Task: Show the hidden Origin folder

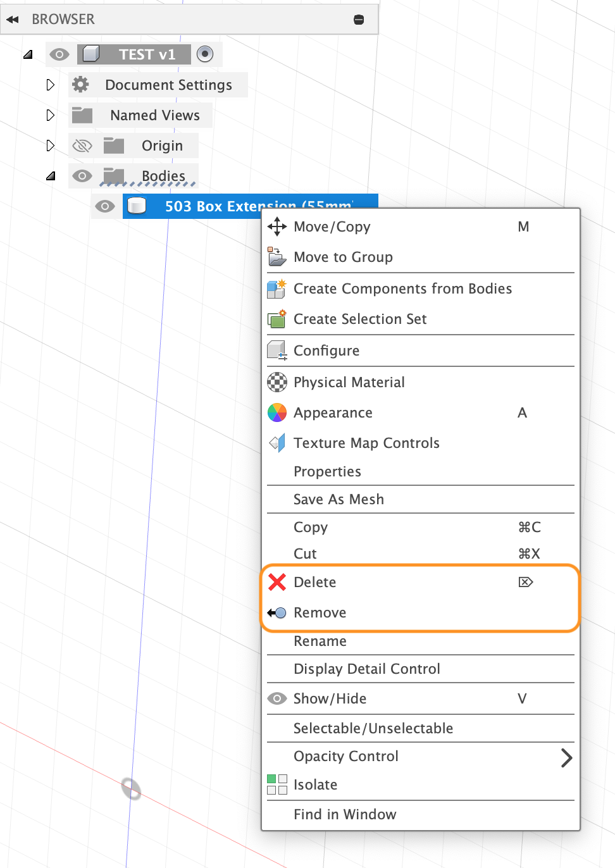Action: pos(82,146)
